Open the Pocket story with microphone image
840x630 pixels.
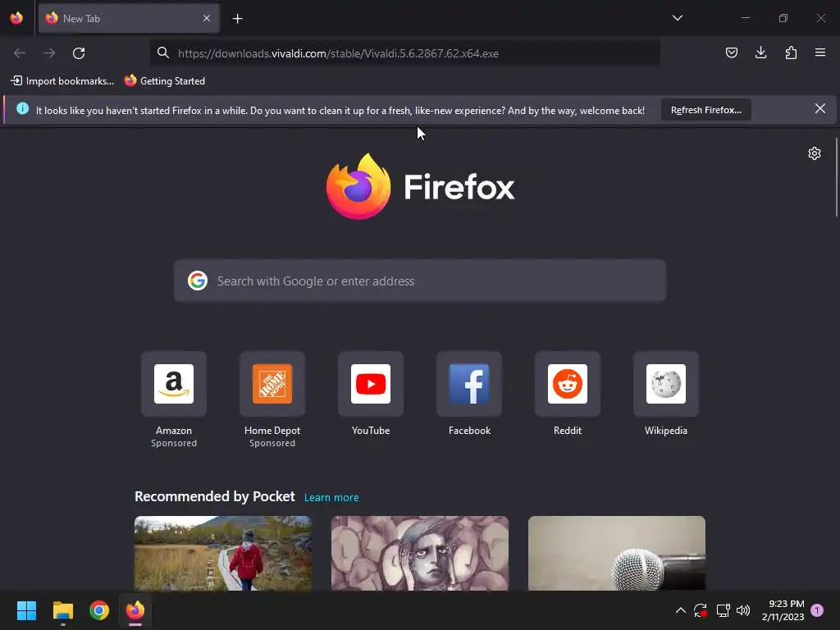click(617, 554)
